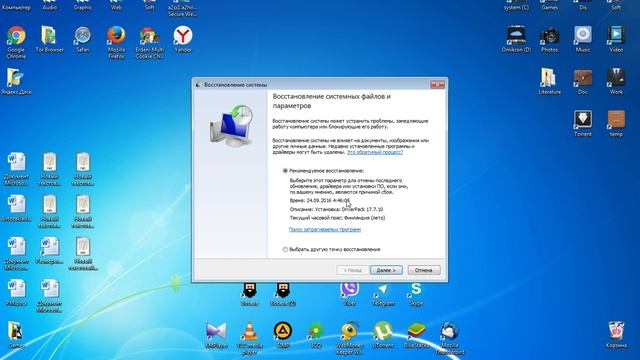This screenshot has width=640, height=360.
Task: Click the greyed-out < Назад button
Action: pos(353,270)
